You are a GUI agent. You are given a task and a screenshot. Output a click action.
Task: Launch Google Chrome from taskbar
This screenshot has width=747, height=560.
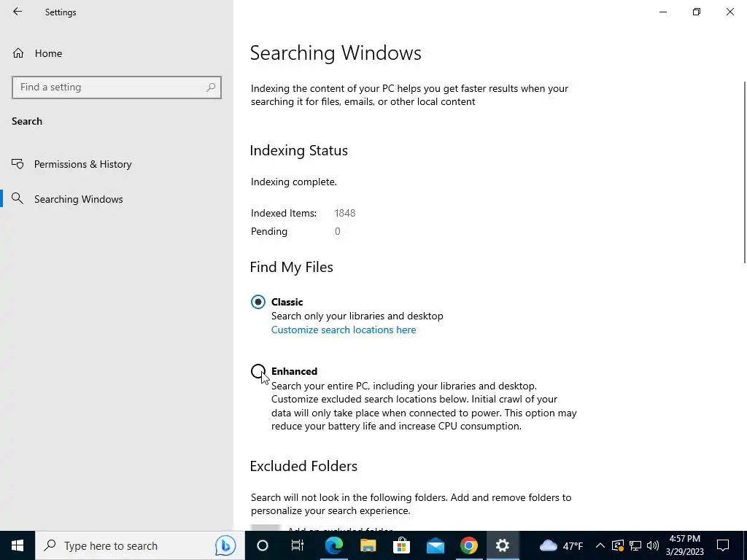point(469,545)
